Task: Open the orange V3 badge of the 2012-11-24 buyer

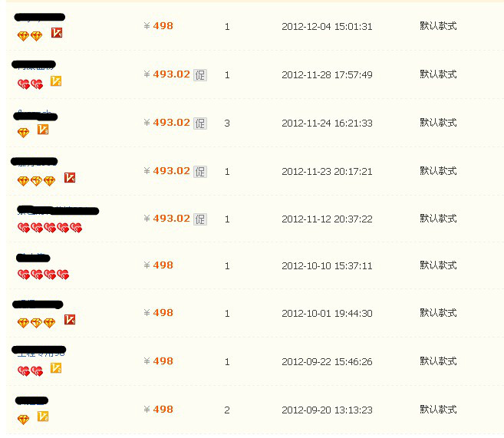Action: point(43,129)
